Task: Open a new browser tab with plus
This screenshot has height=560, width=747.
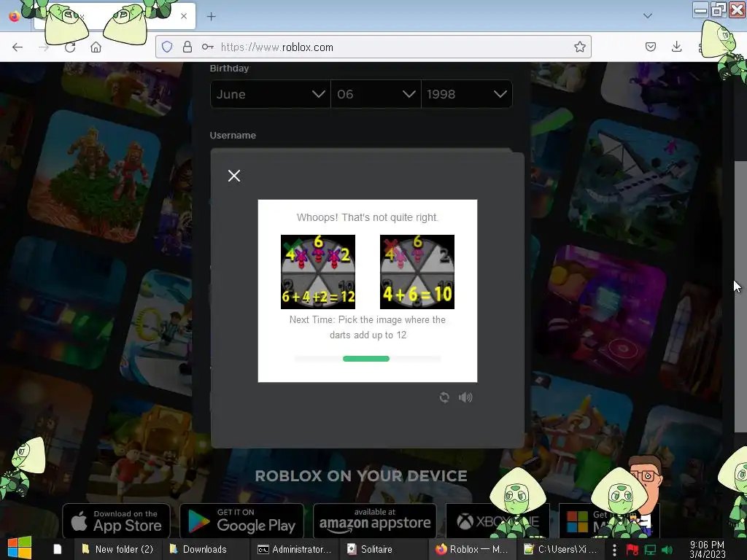Action: click(x=211, y=16)
